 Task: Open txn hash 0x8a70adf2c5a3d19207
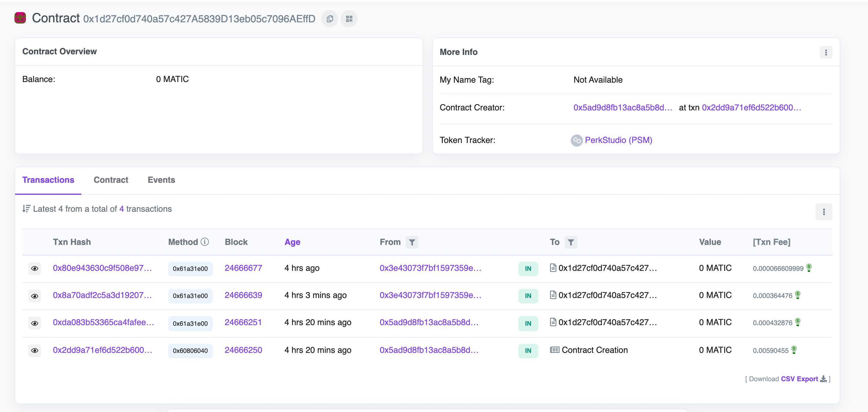pyautogui.click(x=102, y=295)
